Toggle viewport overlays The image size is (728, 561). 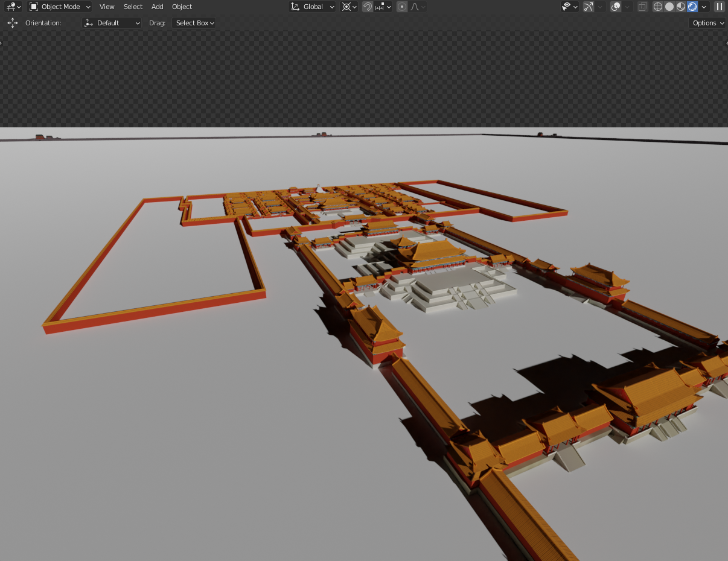point(616,7)
